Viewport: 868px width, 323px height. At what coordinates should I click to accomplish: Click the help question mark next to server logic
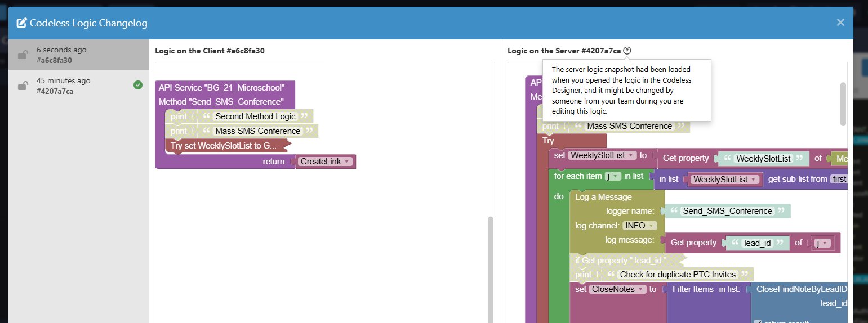[x=627, y=51]
